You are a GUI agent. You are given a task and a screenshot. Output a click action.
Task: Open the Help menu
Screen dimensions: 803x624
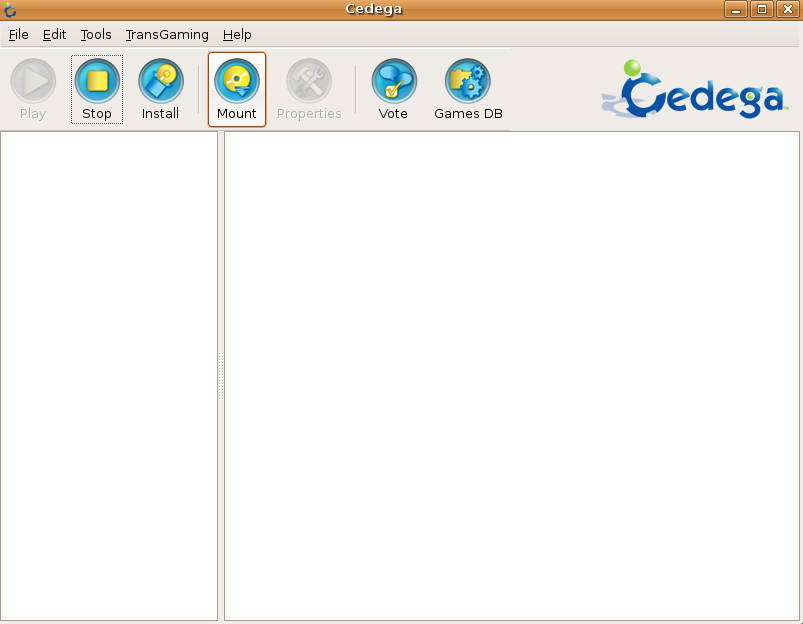[237, 35]
